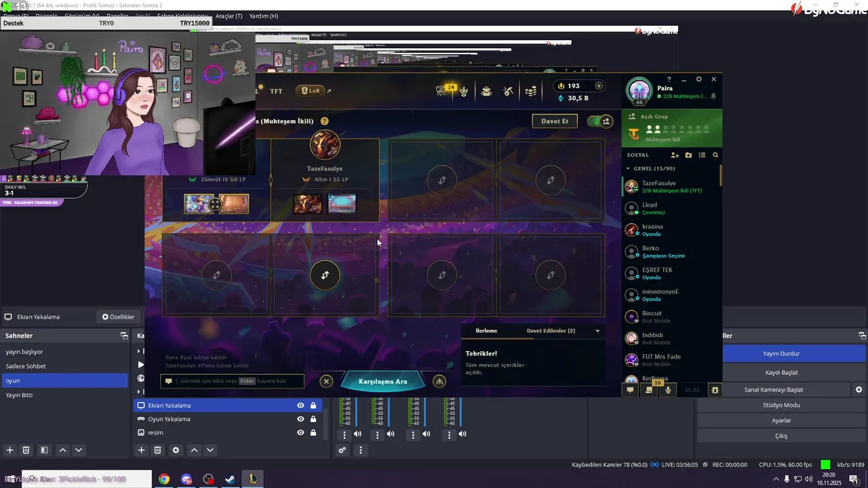Image resolution: width=868 pixels, height=488 pixels.
Task: Click the voice microphone icon in League client
Action: 669,390
